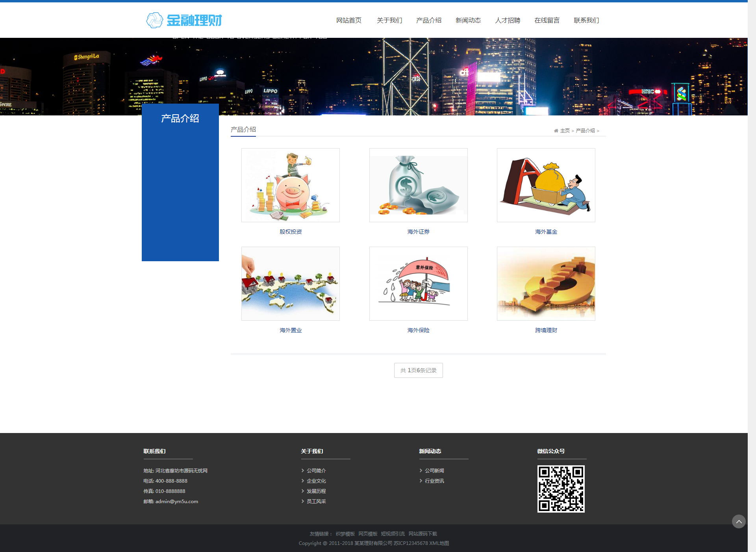Viewport: 756px width, 552px height.
Task: Click the chevron beside 公司新闻
Action: [x=421, y=470]
